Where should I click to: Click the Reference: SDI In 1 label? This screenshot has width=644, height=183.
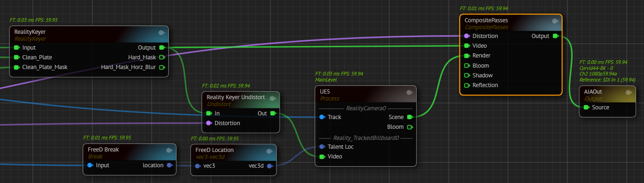(607, 80)
